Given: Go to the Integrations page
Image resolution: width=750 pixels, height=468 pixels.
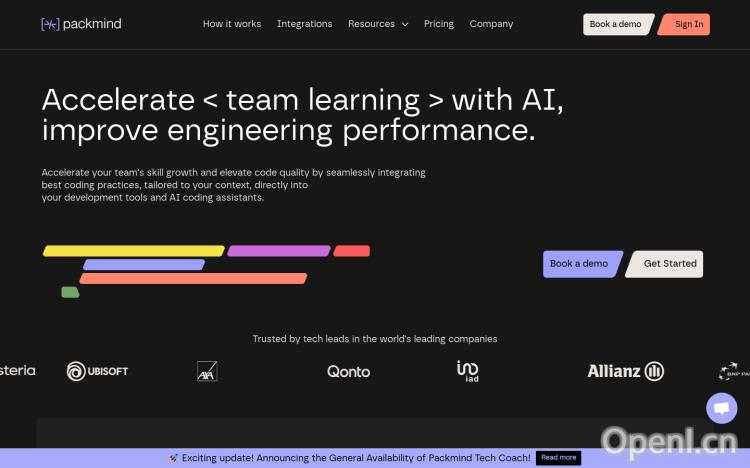Looking at the screenshot, I should [x=304, y=24].
